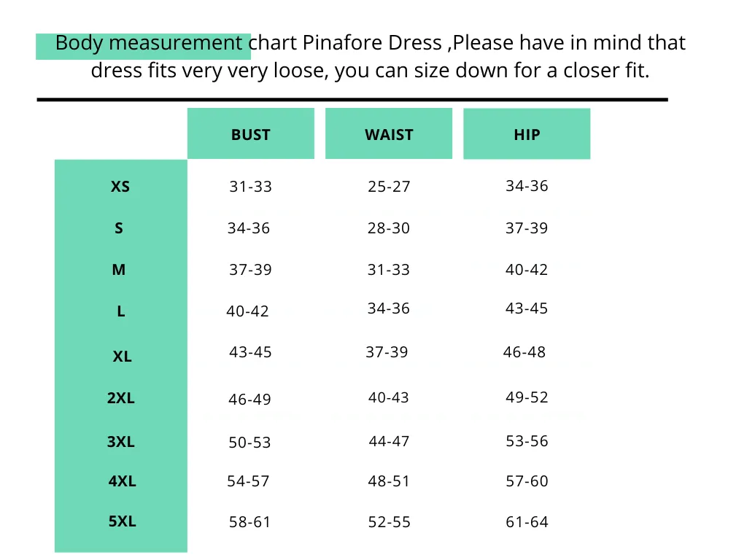747x560 pixels.
Task: Pick the 3XL hip value 53-56
Action: 527,441
